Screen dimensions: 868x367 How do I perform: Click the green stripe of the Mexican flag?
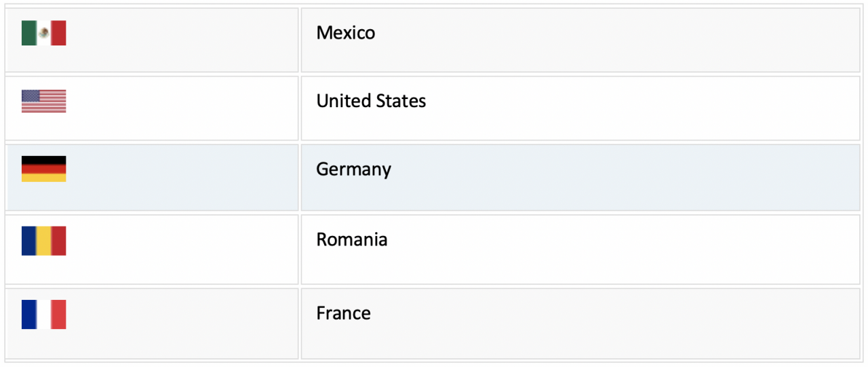(29, 33)
